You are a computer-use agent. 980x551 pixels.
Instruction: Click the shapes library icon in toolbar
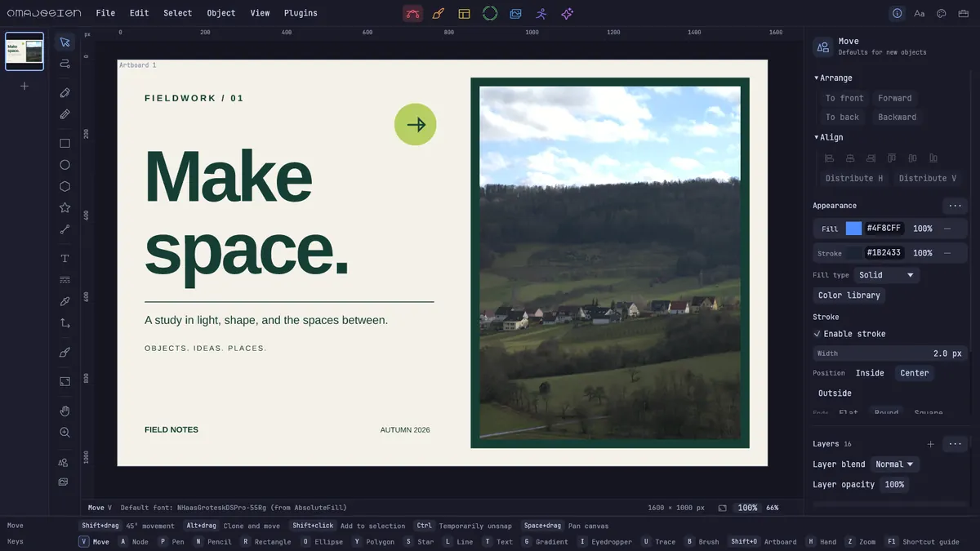[64, 462]
